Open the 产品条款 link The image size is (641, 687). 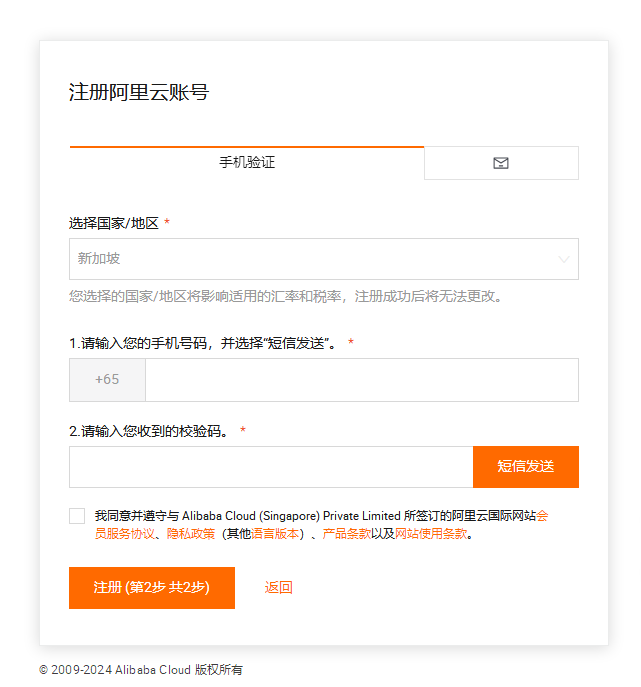point(347,534)
